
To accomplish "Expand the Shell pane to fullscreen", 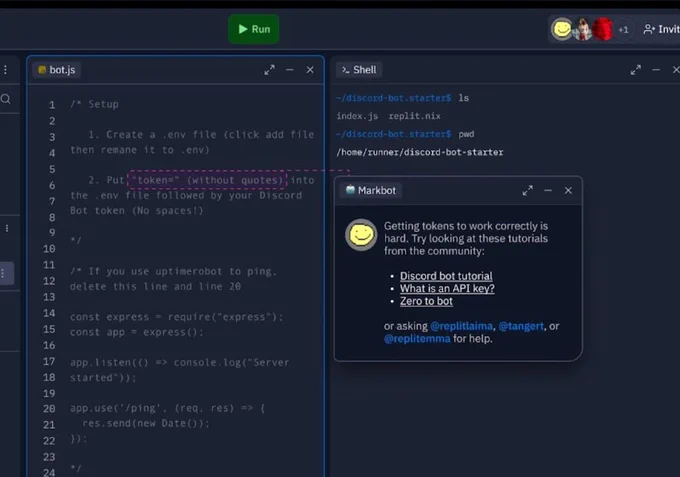I will coord(636,70).
